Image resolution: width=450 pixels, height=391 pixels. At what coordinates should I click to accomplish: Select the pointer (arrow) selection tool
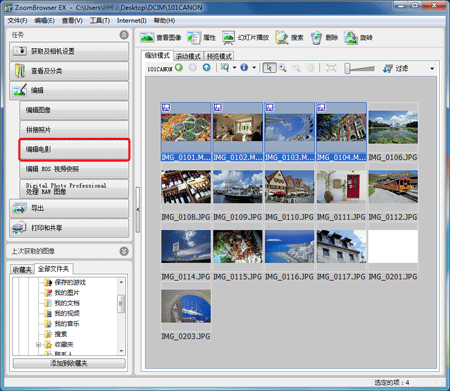pos(269,68)
